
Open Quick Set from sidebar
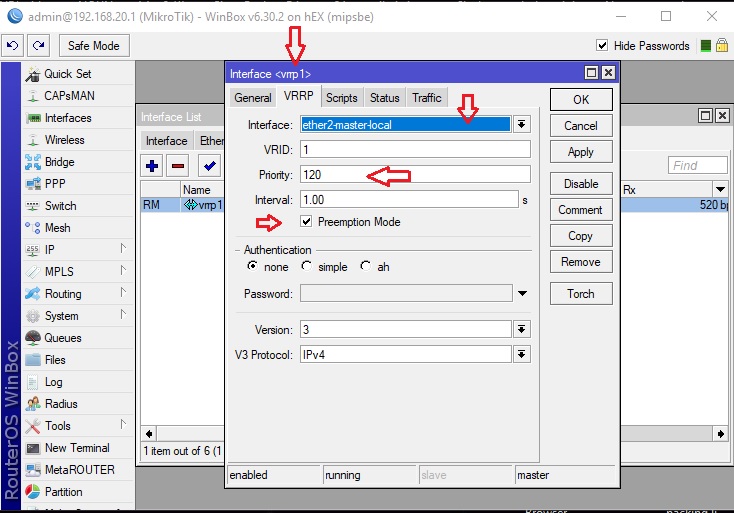(68, 74)
